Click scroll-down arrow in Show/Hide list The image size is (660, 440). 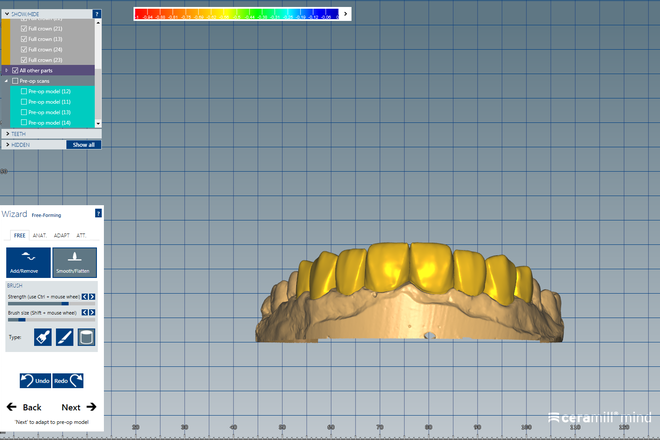[98, 124]
